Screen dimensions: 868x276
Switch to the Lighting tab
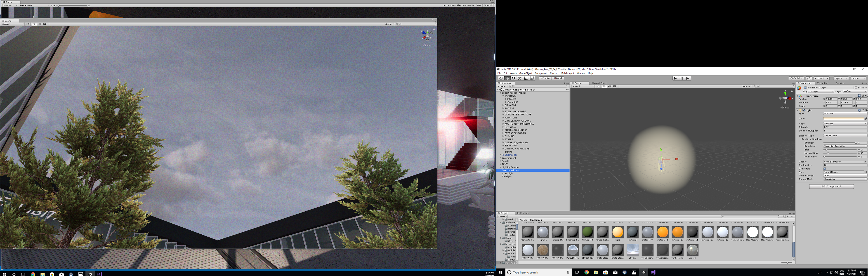pos(823,83)
